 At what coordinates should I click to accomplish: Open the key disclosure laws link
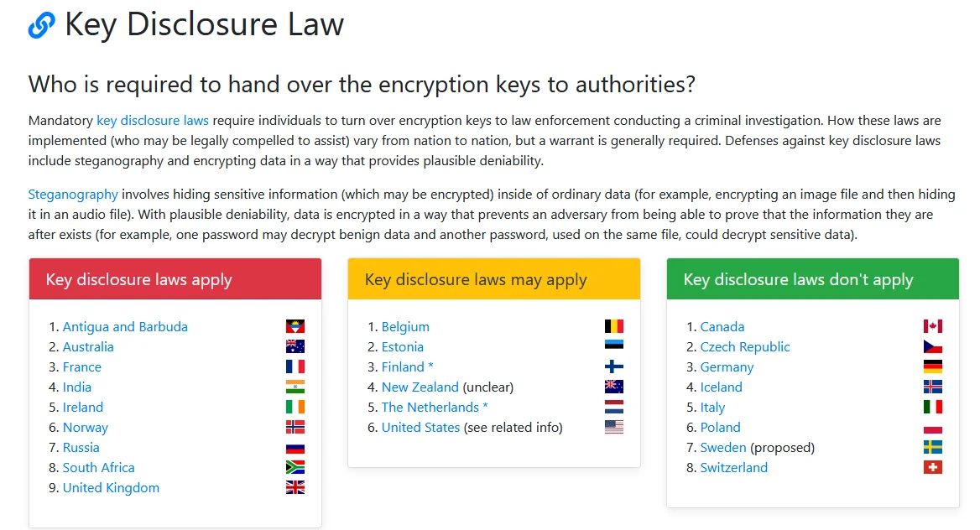point(153,121)
